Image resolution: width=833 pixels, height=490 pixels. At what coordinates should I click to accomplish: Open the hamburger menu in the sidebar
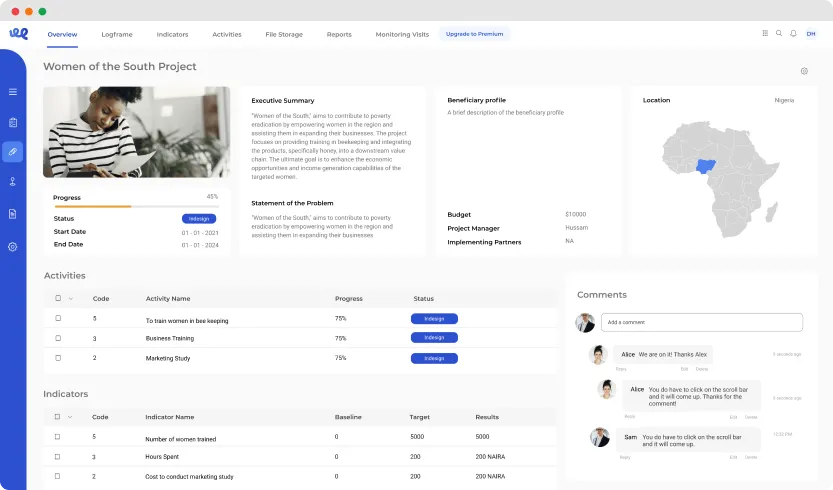click(x=13, y=92)
